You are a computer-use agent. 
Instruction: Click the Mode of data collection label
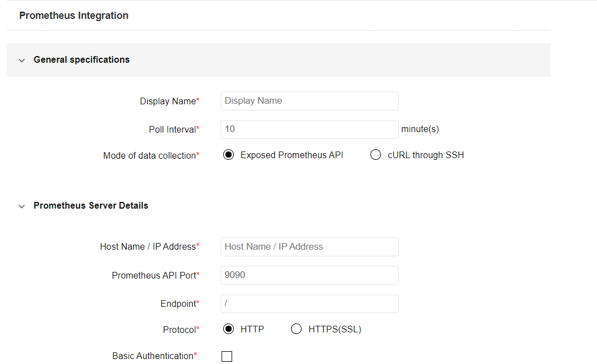[150, 155]
